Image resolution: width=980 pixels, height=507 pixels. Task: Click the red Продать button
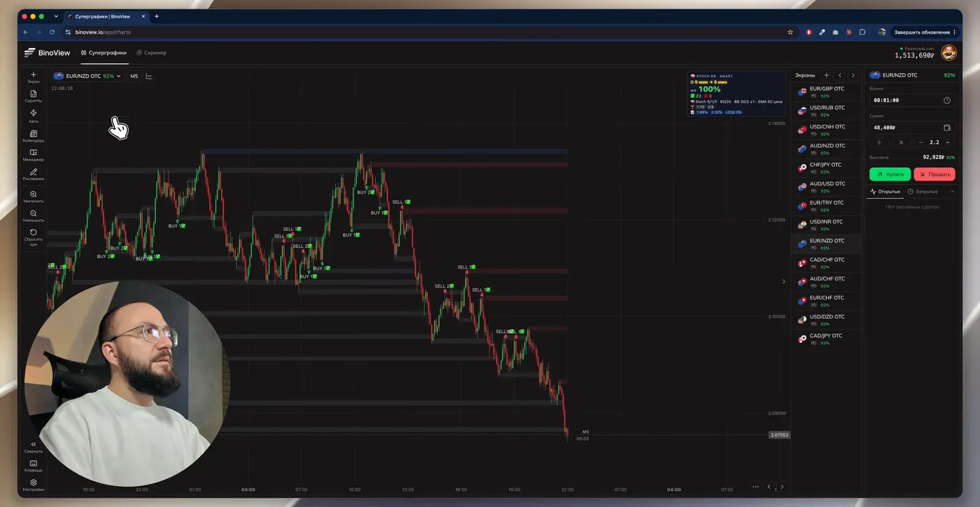click(x=934, y=175)
